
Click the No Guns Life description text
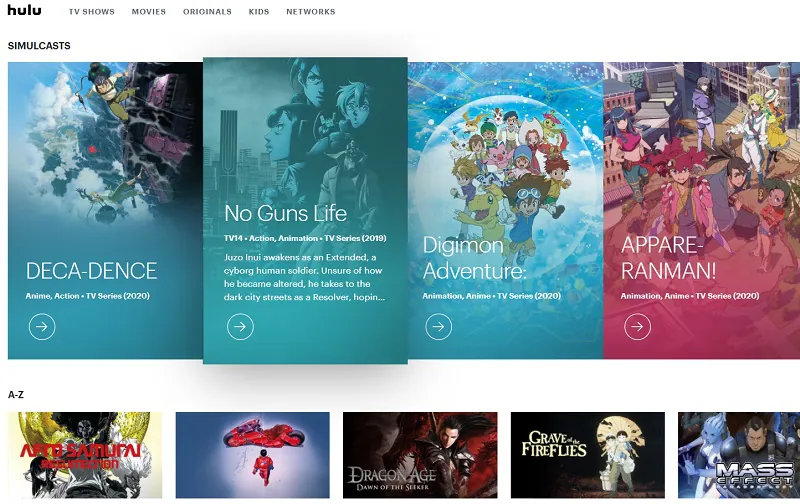pos(305,277)
